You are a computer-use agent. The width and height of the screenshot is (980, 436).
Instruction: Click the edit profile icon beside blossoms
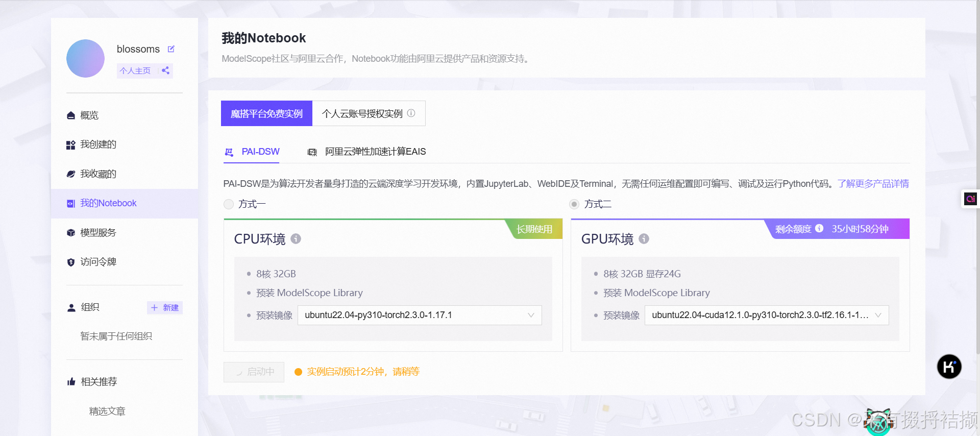click(171, 49)
